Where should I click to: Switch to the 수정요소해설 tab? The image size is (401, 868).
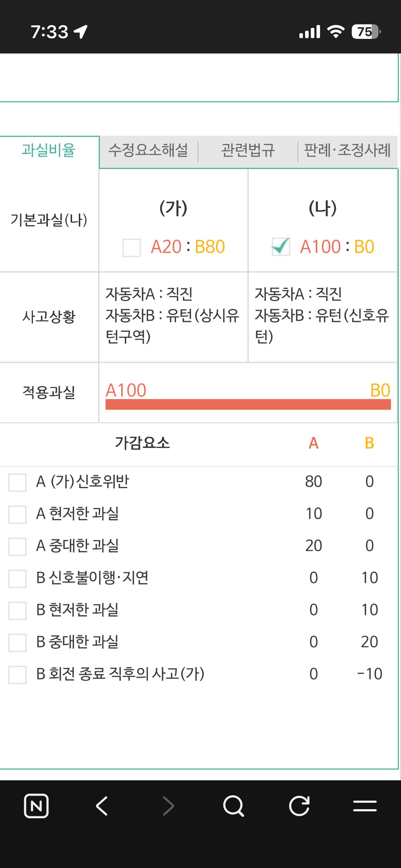click(x=148, y=150)
